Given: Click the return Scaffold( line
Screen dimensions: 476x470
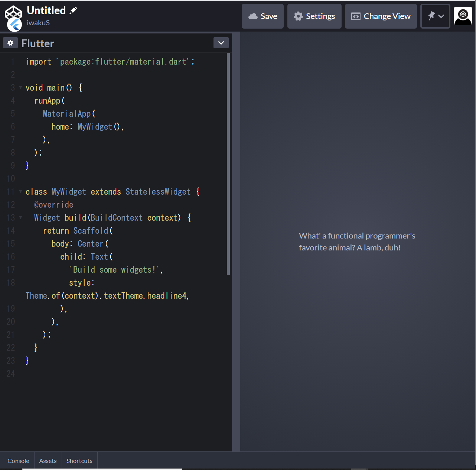Looking at the screenshot, I should pos(78,231).
